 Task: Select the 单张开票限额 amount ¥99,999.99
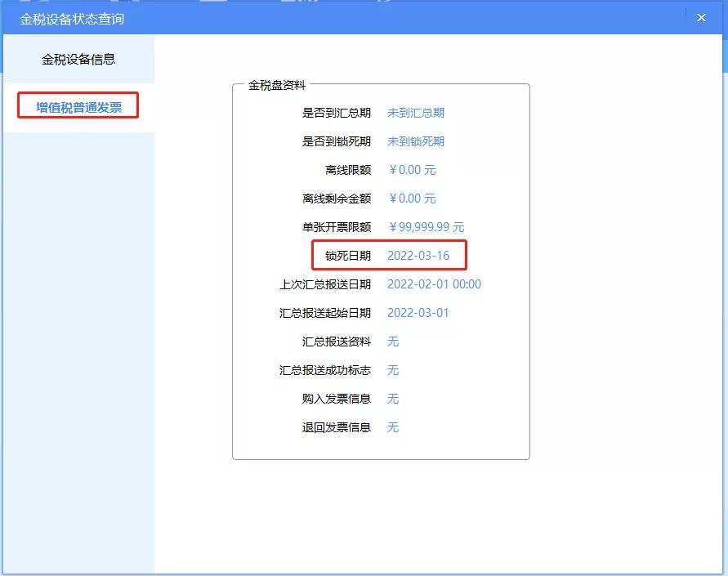[x=427, y=227]
